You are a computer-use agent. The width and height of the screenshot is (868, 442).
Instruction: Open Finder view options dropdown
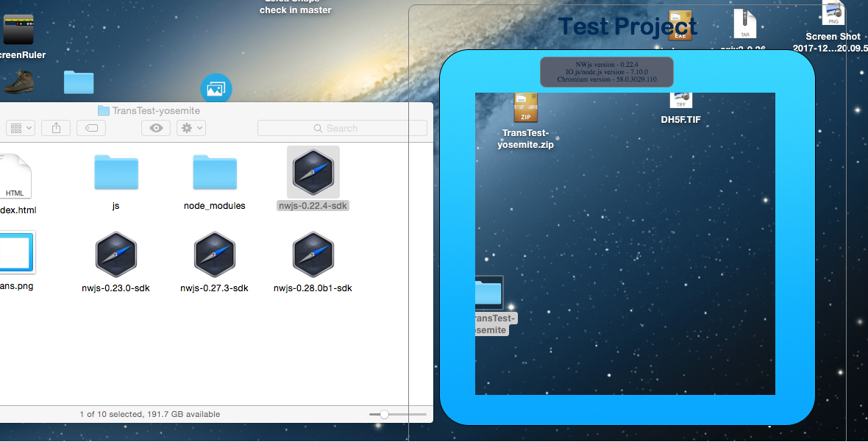(21, 129)
